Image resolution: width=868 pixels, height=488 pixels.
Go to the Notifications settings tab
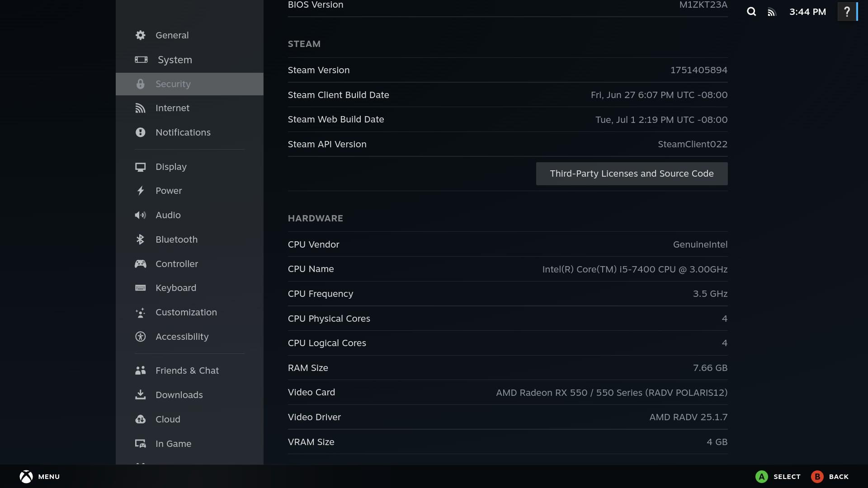pyautogui.click(x=189, y=132)
